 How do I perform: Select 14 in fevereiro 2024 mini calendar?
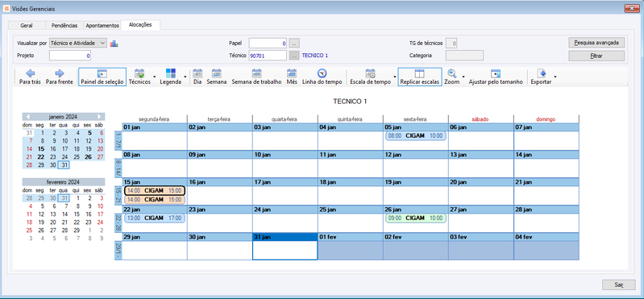[64, 214]
